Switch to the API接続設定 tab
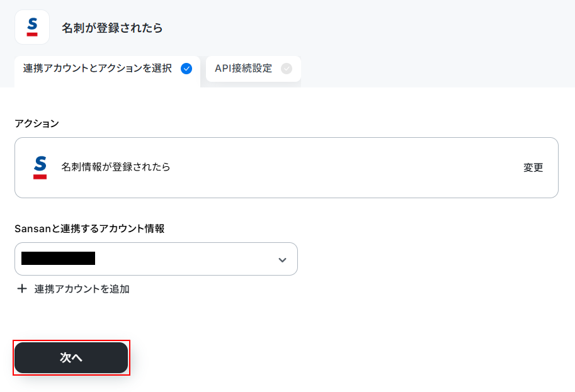Image resolution: width=575 pixels, height=392 pixels. coord(253,69)
